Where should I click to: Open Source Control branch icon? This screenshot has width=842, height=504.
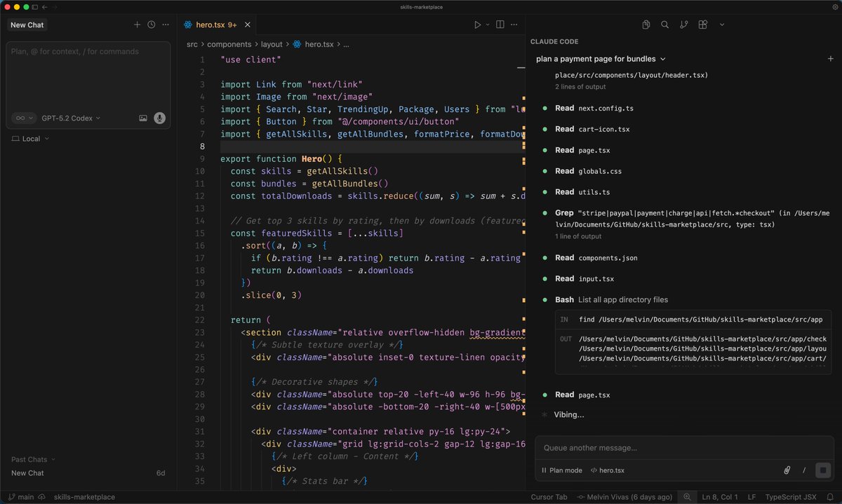683,25
